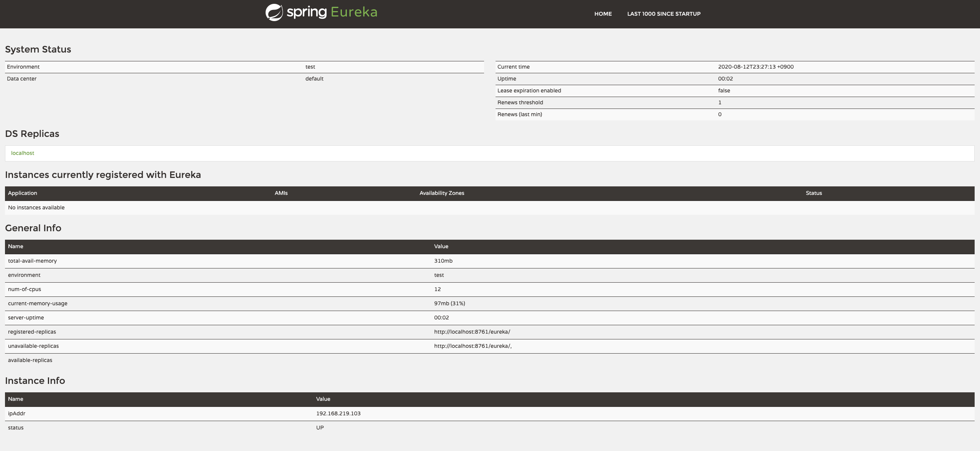980x451 pixels.
Task: Click the Application column header
Action: pyautogui.click(x=23, y=193)
